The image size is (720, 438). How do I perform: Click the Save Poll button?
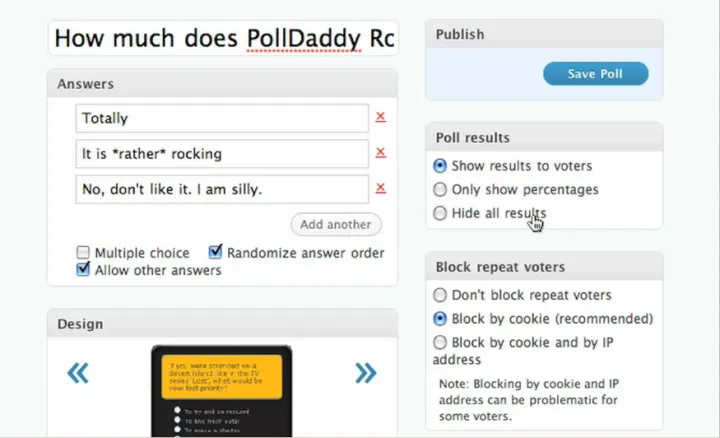click(595, 74)
